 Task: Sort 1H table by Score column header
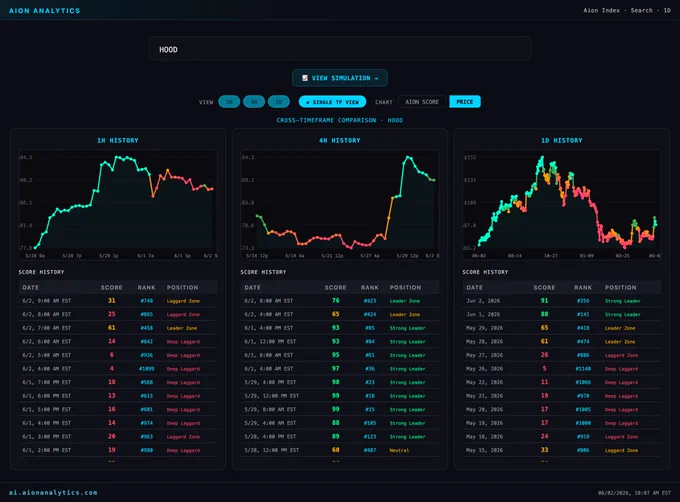pyautogui.click(x=111, y=287)
